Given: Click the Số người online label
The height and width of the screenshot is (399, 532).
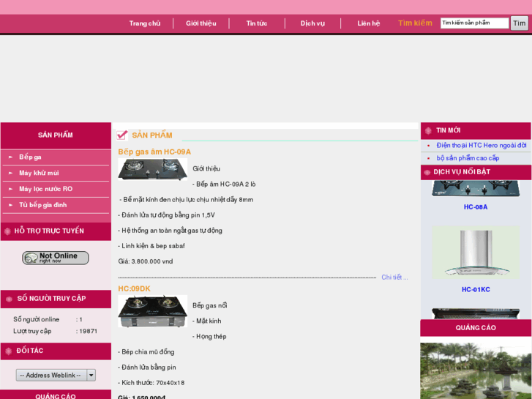Looking at the screenshot, I should pos(37,319).
